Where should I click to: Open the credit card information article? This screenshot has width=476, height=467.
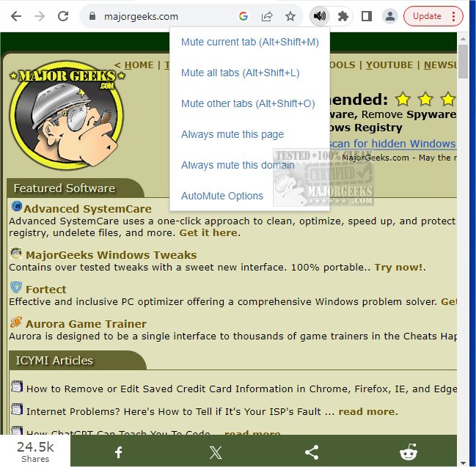coord(241,389)
